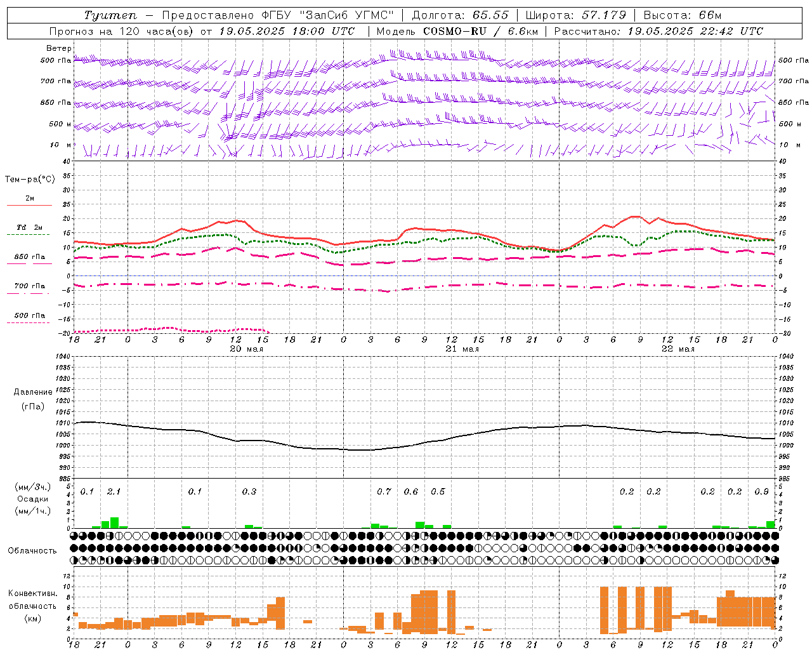This screenshot has height=650, width=812.
Task: Click the Широта: 57.179 value
Action: (576, 15)
